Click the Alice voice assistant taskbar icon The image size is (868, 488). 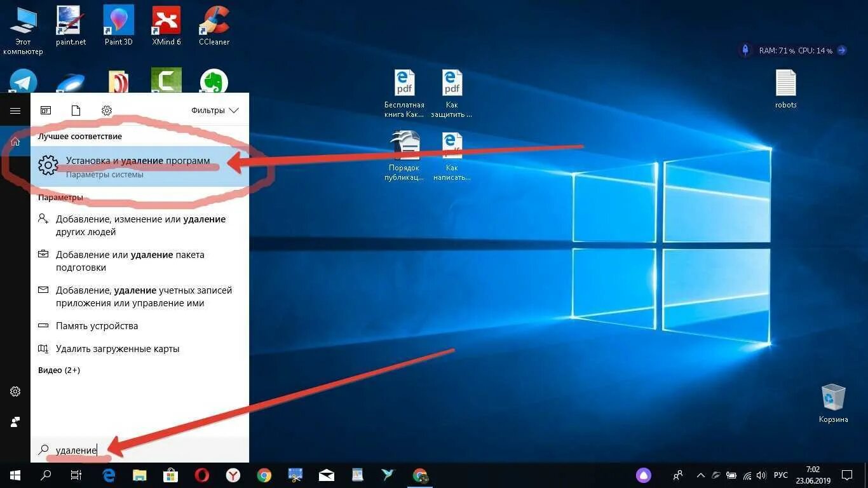coord(644,475)
